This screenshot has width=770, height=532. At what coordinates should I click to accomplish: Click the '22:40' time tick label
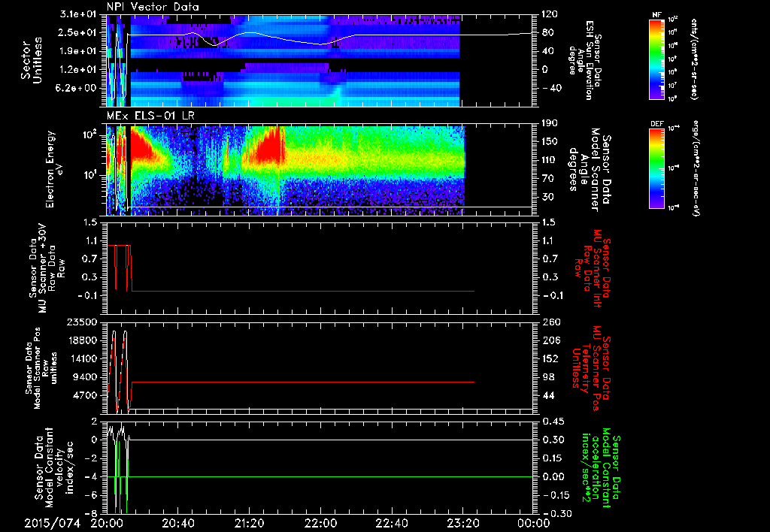pos(391,523)
